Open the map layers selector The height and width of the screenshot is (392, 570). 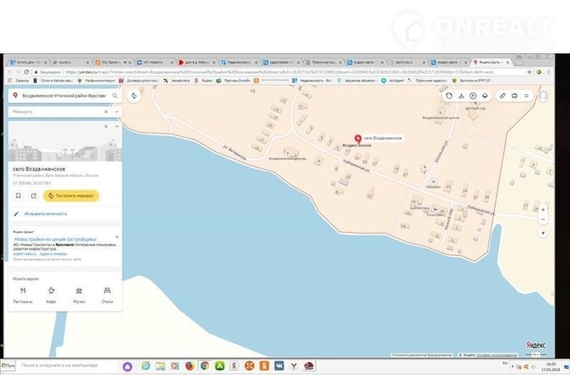coord(484,96)
